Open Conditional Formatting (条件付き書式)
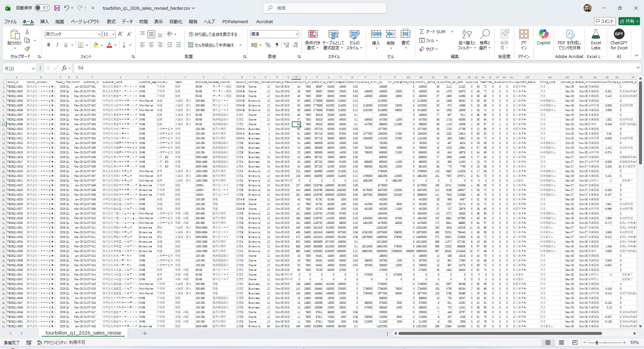This screenshot has height=349, width=644. tap(313, 40)
